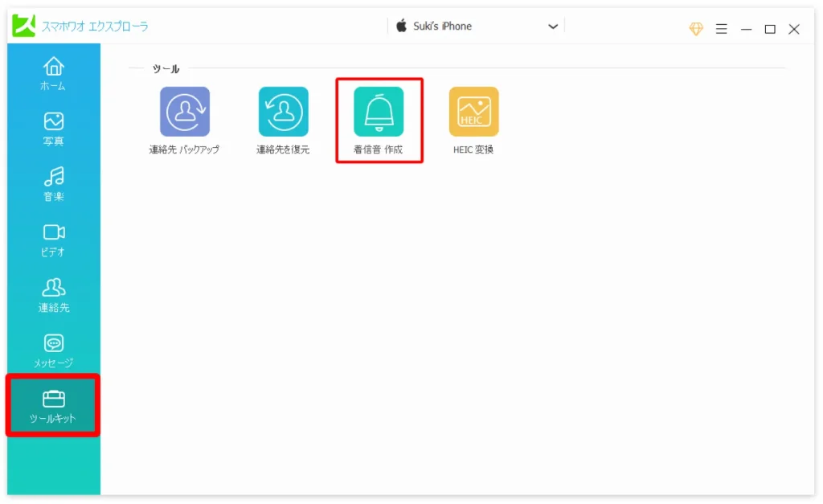Open the ビデオ (Video) section
Viewport: 823px width, 504px height.
(x=54, y=240)
